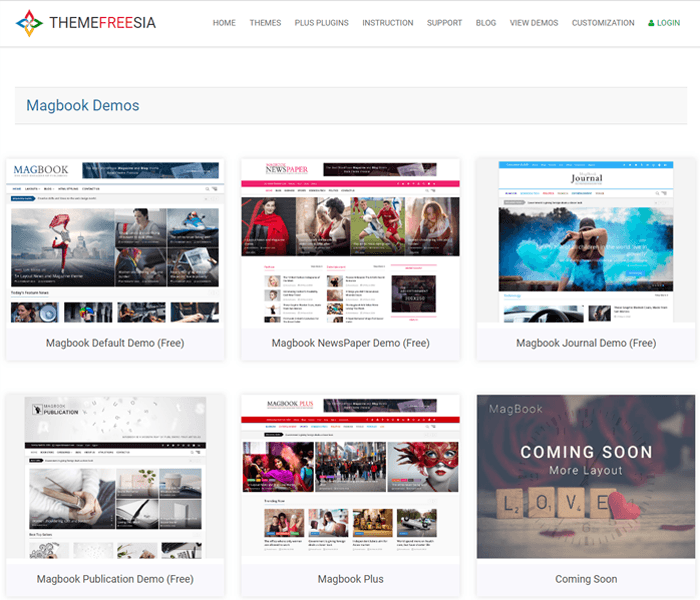Open the Magbook Journal demo thumbnail
This screenshot has height=600, width=700.
586,243
